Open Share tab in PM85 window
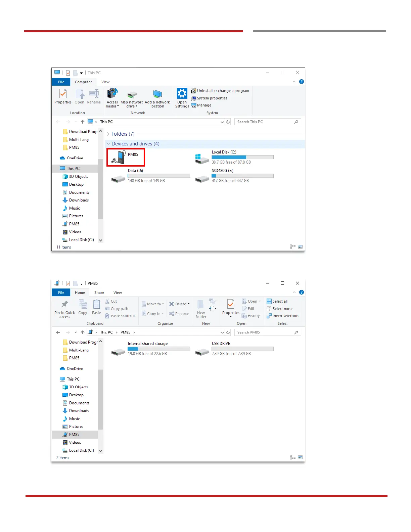The height and width of the screenshot is (532, 411). coord(99,293)
